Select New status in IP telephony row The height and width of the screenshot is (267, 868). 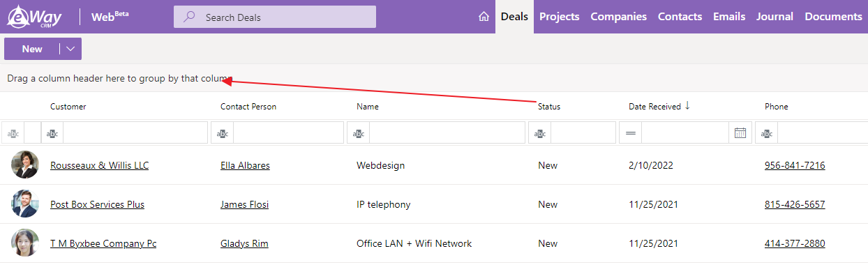click(548, 204)
